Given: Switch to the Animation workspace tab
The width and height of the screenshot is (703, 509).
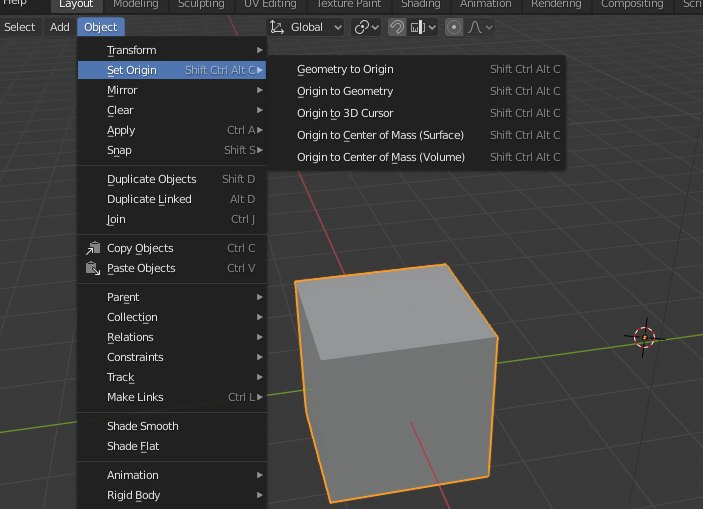Looking at the screenshot, I should 485,4.
